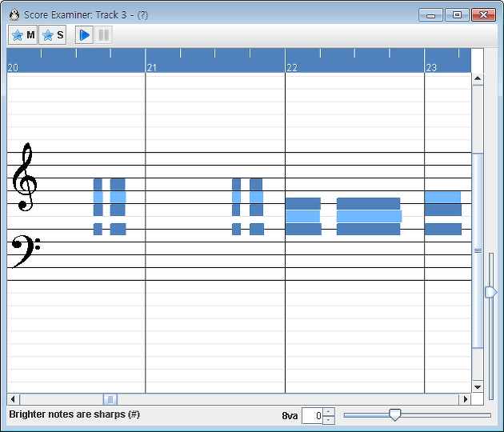Viewport: 504px width, 432px height.
Task: Click the horizontal scrollbar thumb
Action: coord(110,399)
